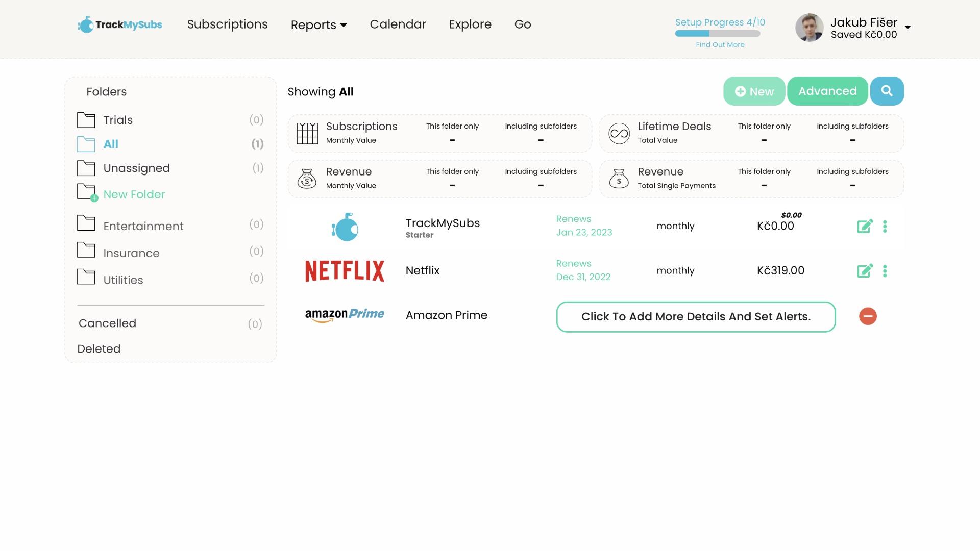Click the Setup Progress 4/10 link
Image resolution: width=980 pixels, height=551 pixels.
[x=720, y=22]
